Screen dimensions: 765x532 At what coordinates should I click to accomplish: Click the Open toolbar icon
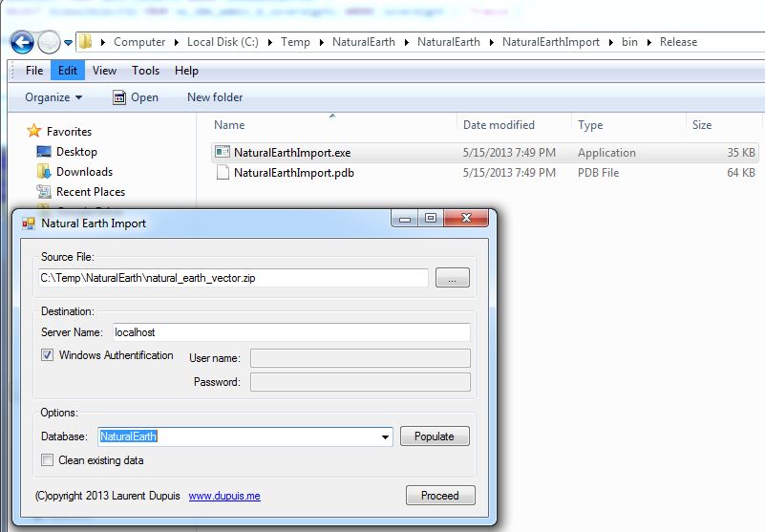click(119, 97)
